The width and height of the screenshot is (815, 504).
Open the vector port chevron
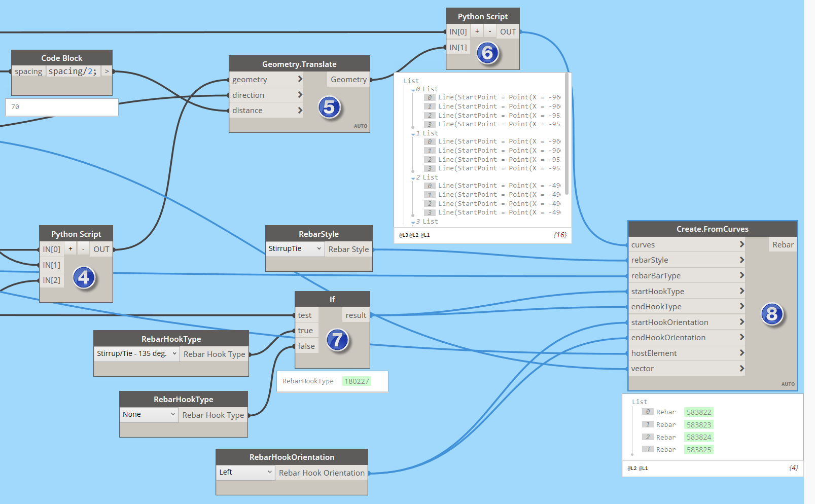coord(741,368)
